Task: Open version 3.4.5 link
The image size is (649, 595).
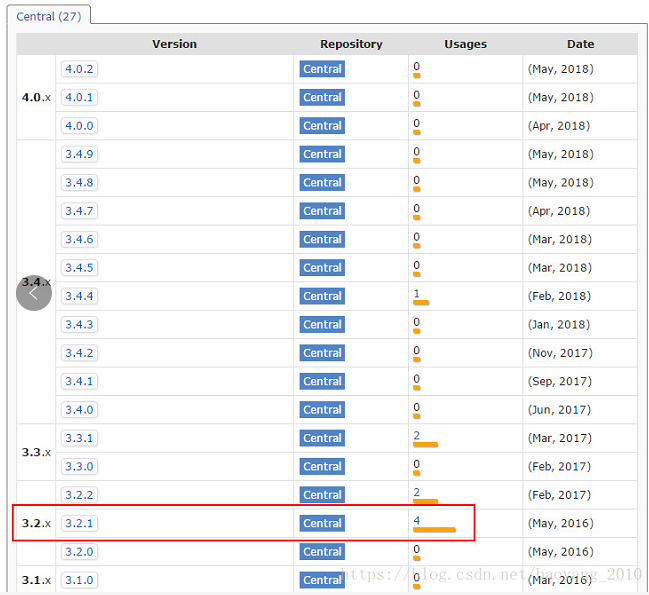Action: [79, 268]
